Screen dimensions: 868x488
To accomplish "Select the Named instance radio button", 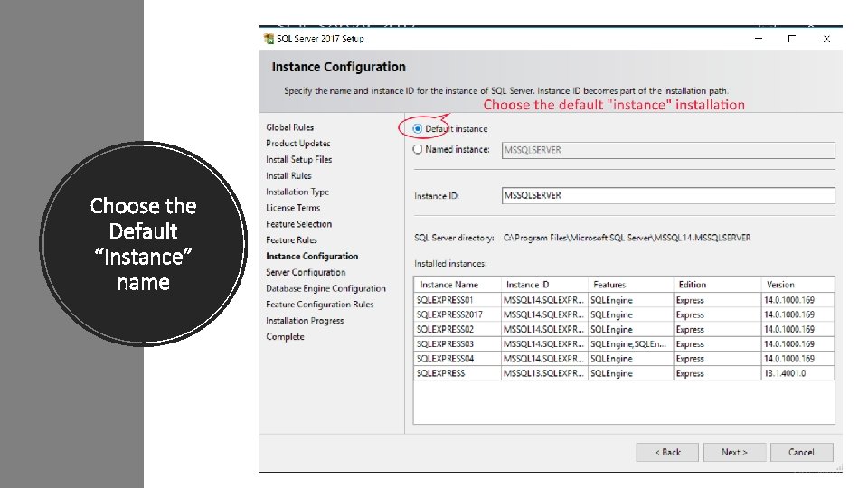I will pos(418,149).
